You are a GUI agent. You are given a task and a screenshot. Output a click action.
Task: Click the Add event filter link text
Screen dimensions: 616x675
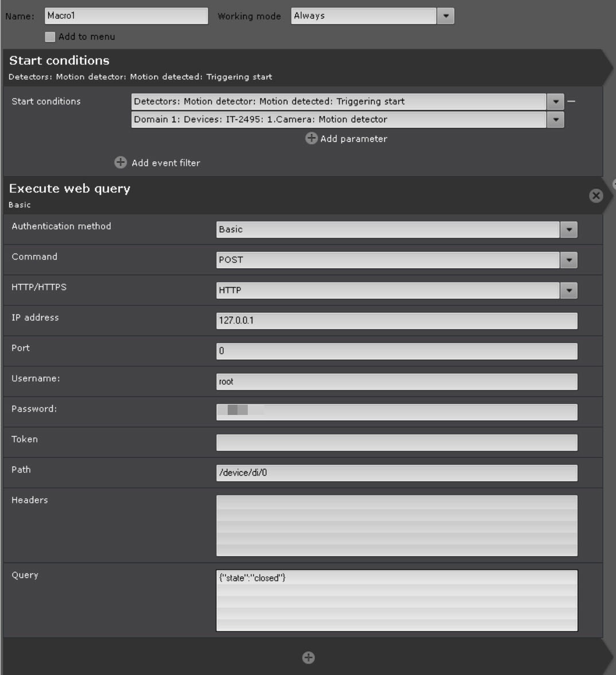pyautogui.click(x=166, y=163)
